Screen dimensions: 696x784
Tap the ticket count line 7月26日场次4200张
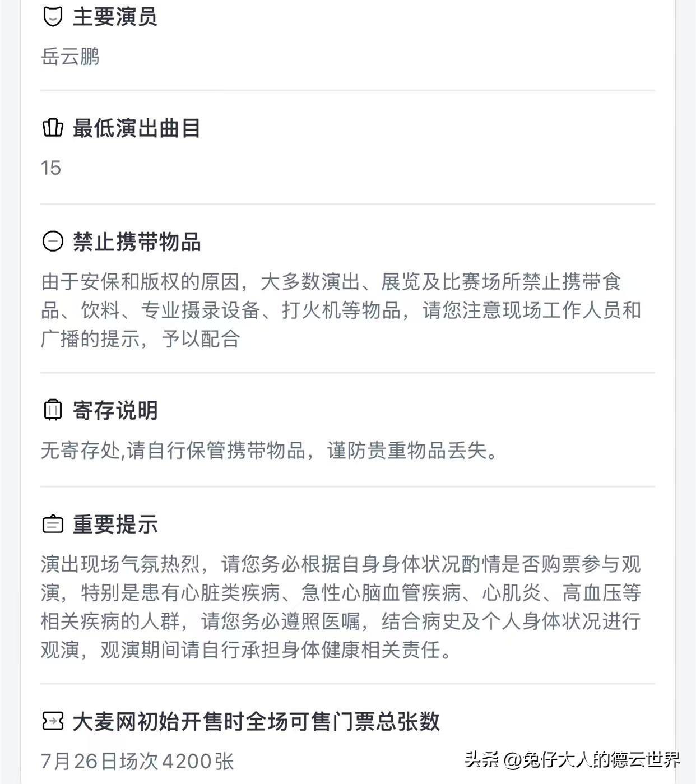(x=137, y=761)
